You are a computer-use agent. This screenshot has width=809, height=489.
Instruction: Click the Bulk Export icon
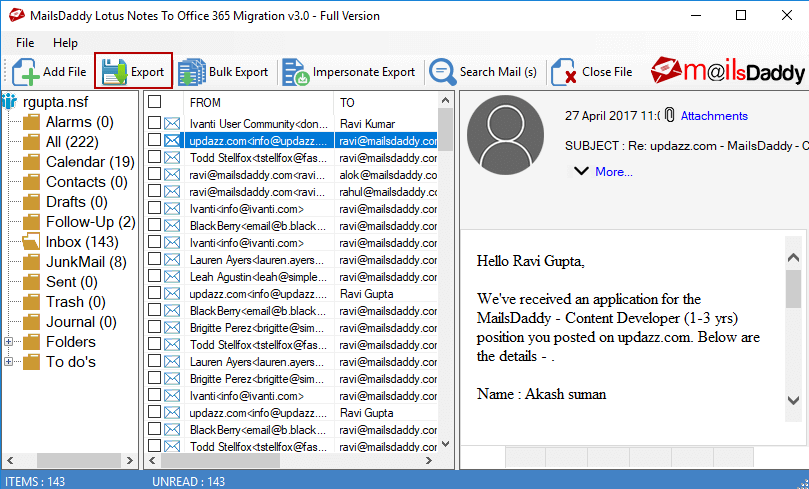pyautogui.click(x=192, y=72)
